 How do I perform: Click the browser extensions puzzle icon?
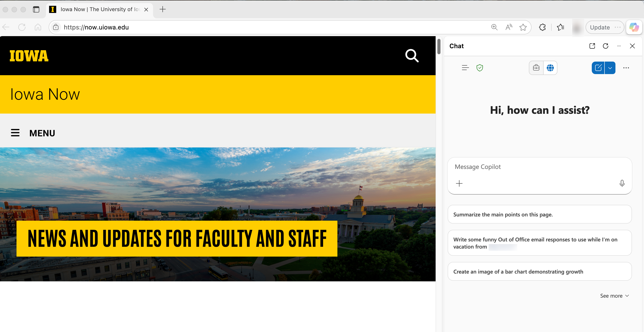(x=542, y=27)
